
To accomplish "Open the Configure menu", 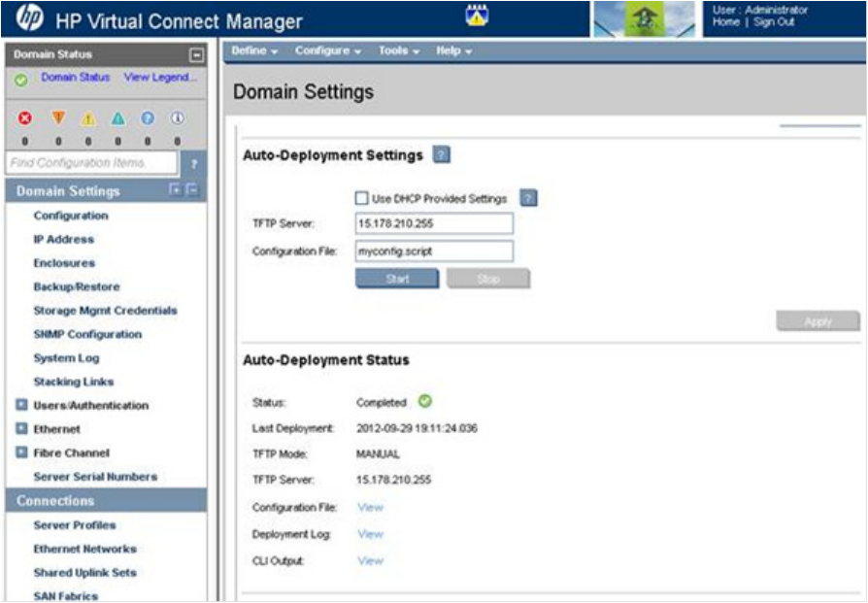I will tap(328, 50).
